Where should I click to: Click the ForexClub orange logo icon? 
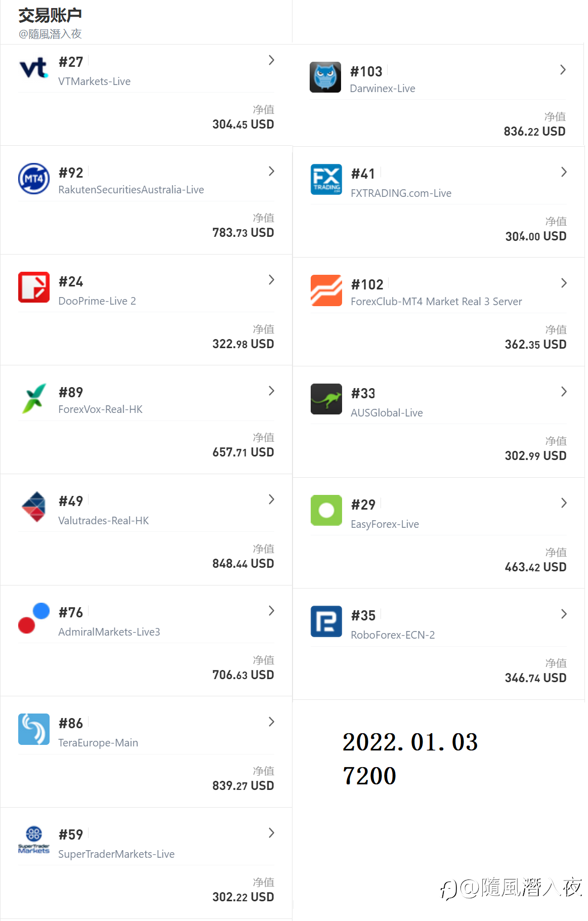[x=326, y=290]
